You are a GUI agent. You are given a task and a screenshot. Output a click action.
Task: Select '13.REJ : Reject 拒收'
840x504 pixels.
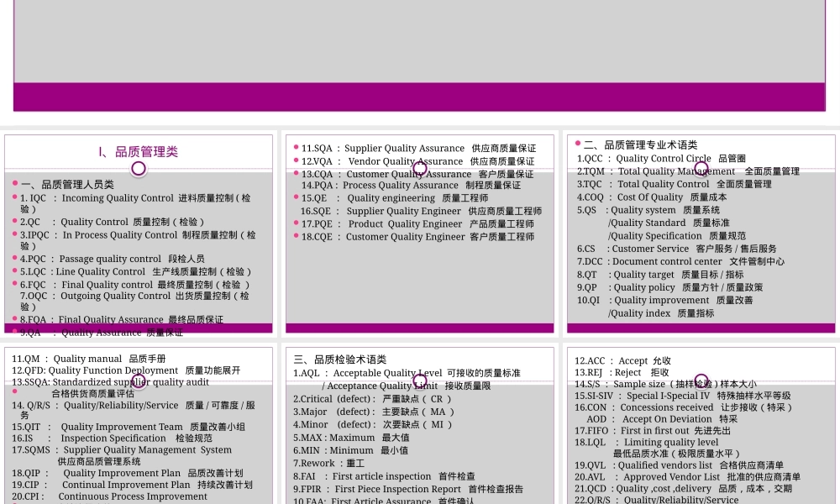click(622, 373)
